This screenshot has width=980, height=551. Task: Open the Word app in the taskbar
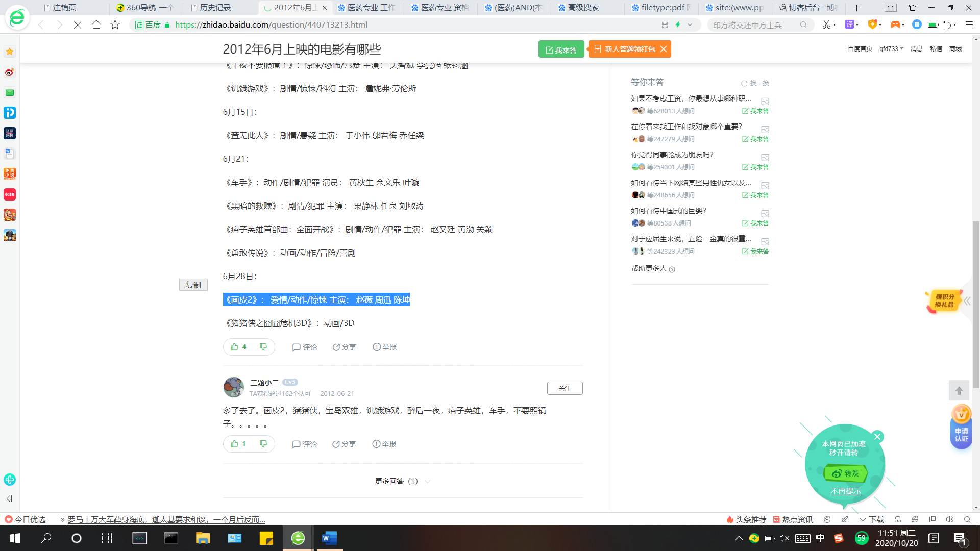pos(329,538)
